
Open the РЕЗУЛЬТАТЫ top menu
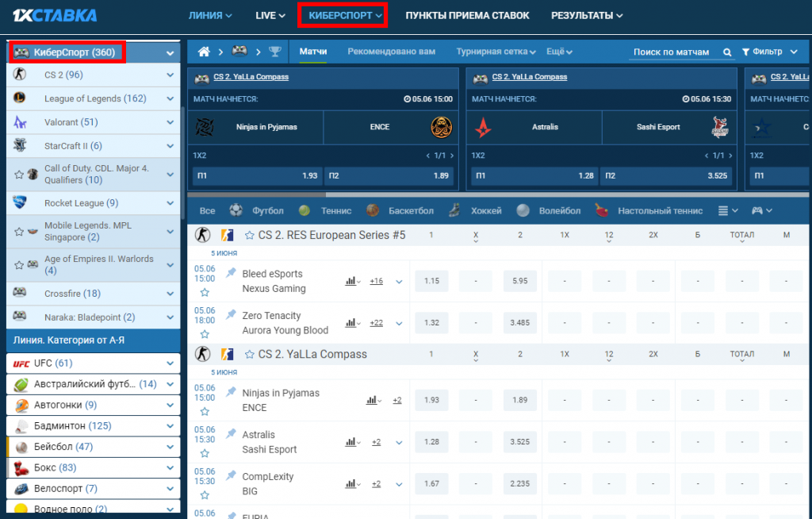[587, 16]
